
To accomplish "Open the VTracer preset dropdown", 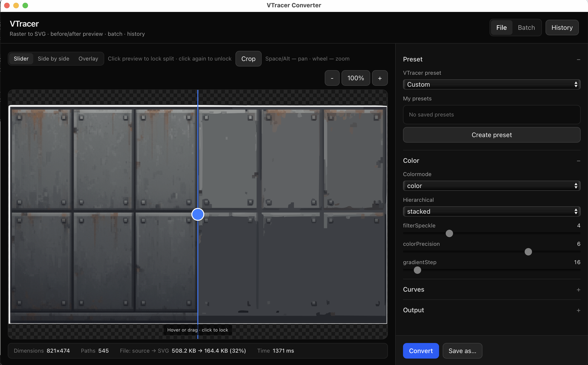I will [x=492, y=85].
